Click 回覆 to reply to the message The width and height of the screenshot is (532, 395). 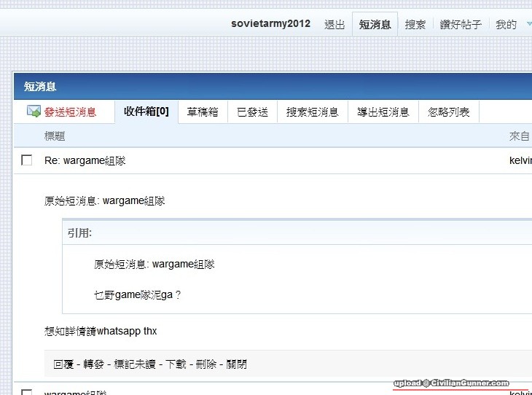pos(63,364)
